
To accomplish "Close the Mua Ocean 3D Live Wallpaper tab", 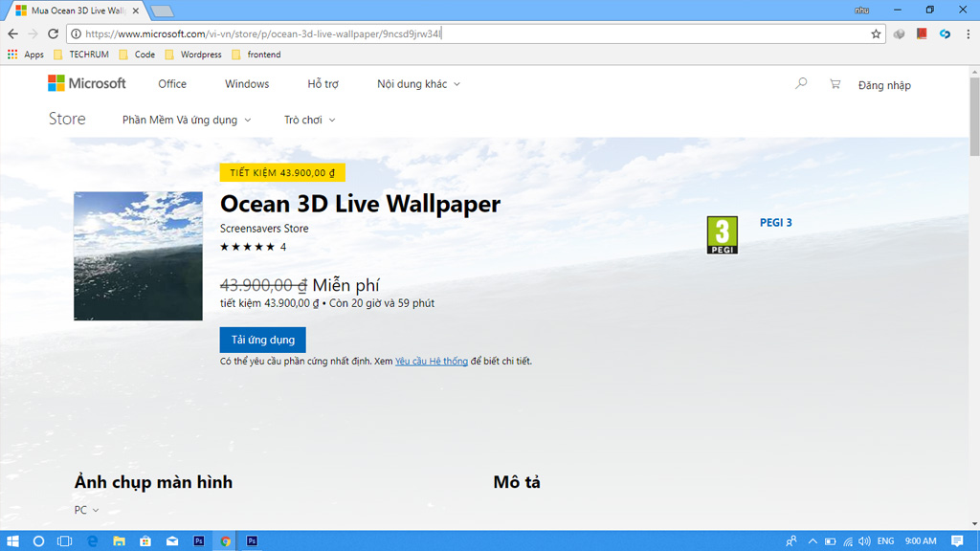I will [136, 11].
